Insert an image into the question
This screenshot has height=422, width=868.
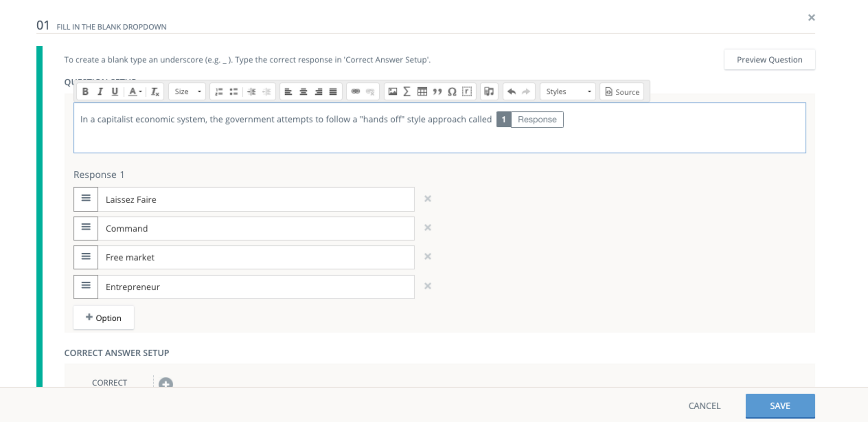tap(392, 92)
